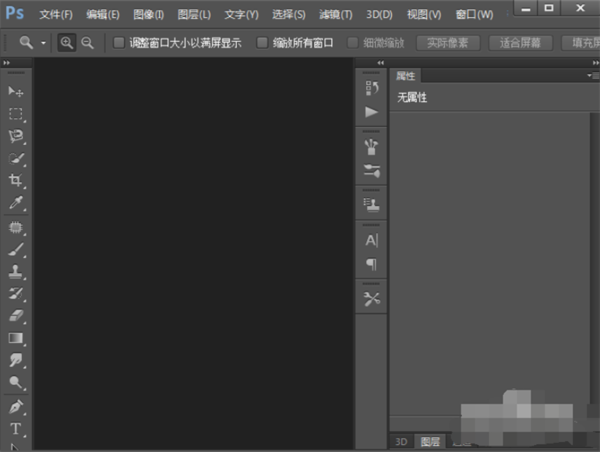Click the Ps application logo

point(15,13)
